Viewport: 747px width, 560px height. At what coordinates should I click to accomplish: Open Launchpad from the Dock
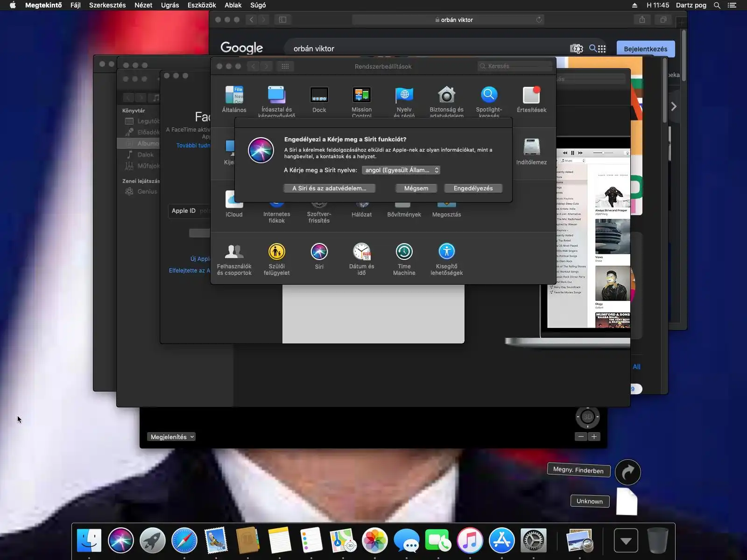coord(153,540)
